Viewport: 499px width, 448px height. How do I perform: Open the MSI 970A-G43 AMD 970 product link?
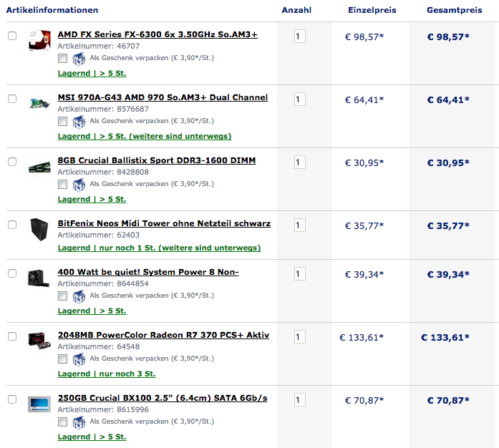click(163, 97)
